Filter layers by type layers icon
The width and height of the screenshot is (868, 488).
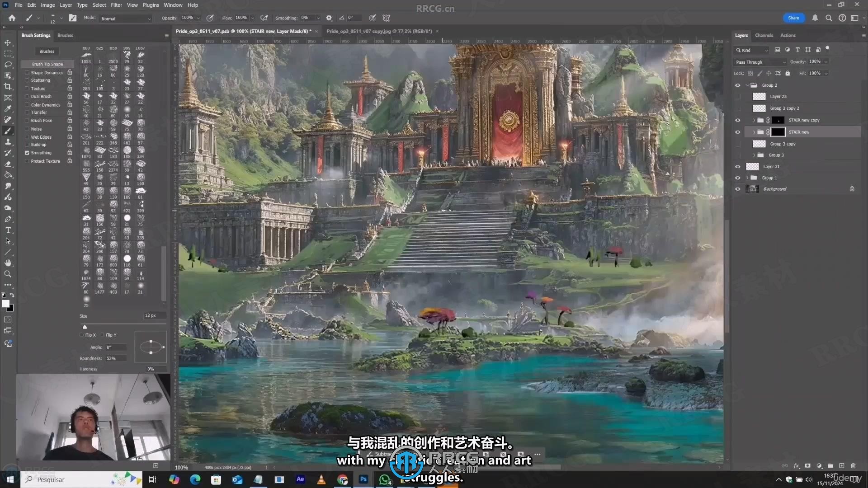coord(797,50)
